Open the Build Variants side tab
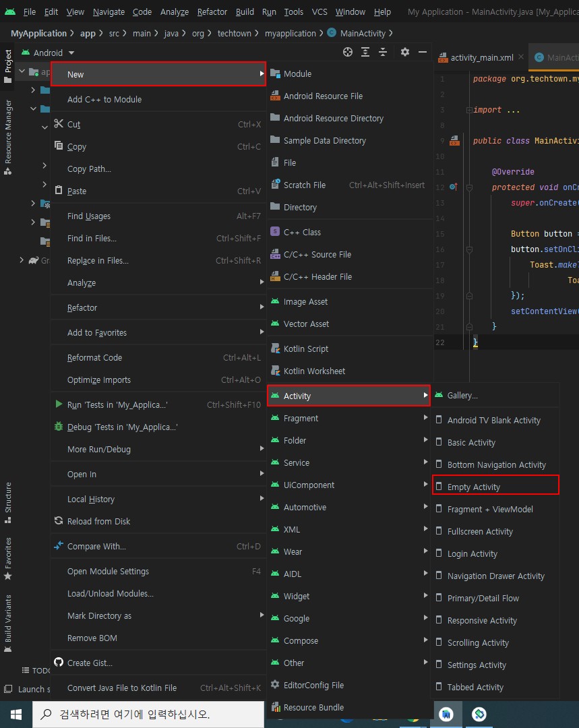The height and width of the screenshot is (728, 579). 7,623
